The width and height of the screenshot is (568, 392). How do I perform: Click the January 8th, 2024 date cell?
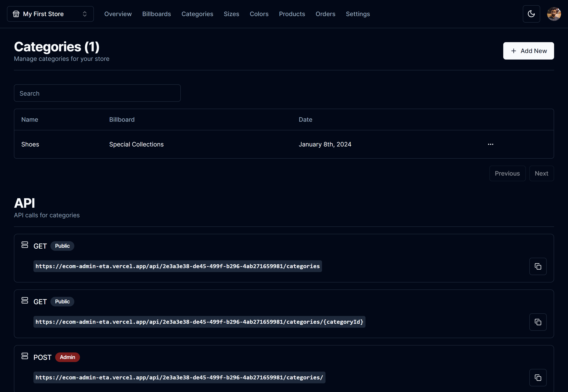pyautogui.click(x=325, y=145)
